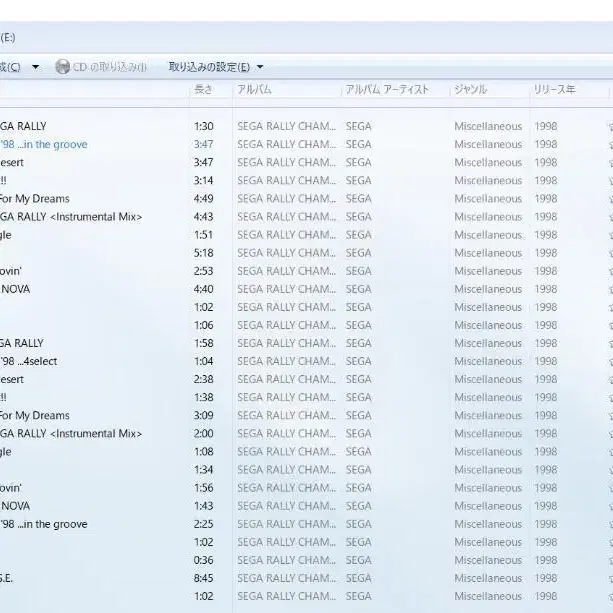Image resolution: width=613 pixels, height=613 pixels.
Task: Click the 1:38 length cell
Action: (x=204, y=398)
